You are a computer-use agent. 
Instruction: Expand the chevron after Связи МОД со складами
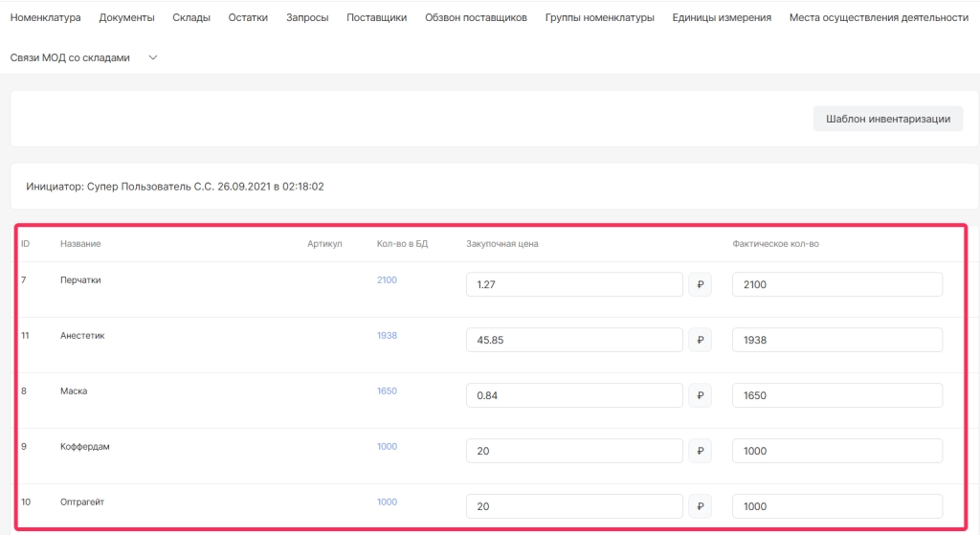point(152,57)
